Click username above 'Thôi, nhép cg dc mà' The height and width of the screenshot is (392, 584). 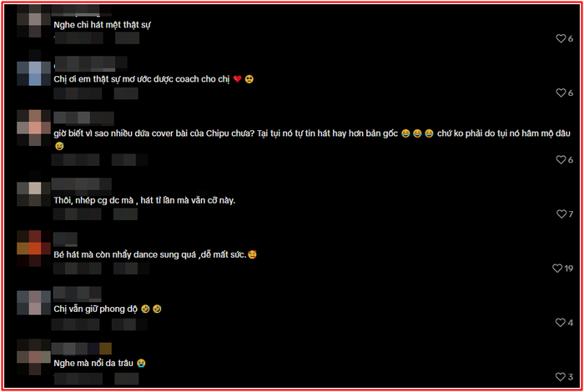click(x=82, y=184)
